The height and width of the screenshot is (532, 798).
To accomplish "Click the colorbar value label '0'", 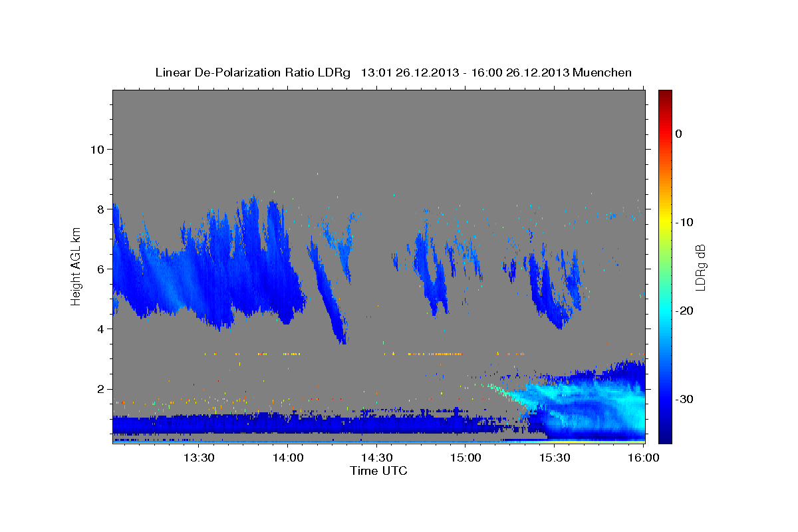I will click(x=678, y=134).
